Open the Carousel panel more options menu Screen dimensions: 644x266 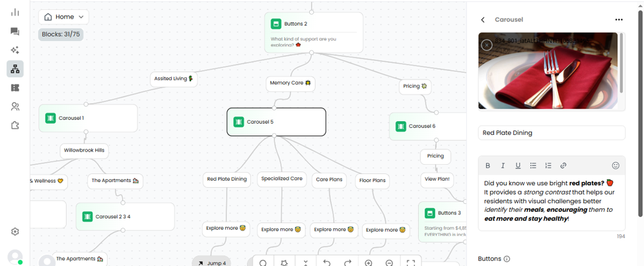[618, 20]
